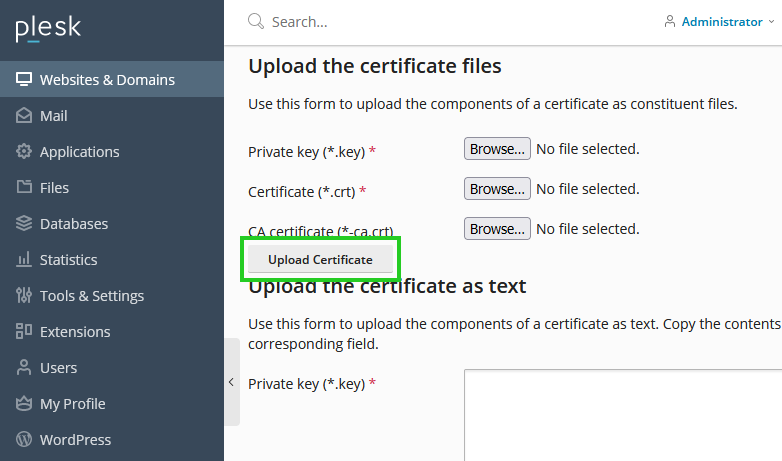782x461 pixels.
Task: Click 'No file selected.' beside Certificate (*.crt)
Action: (x=587, y=189)
